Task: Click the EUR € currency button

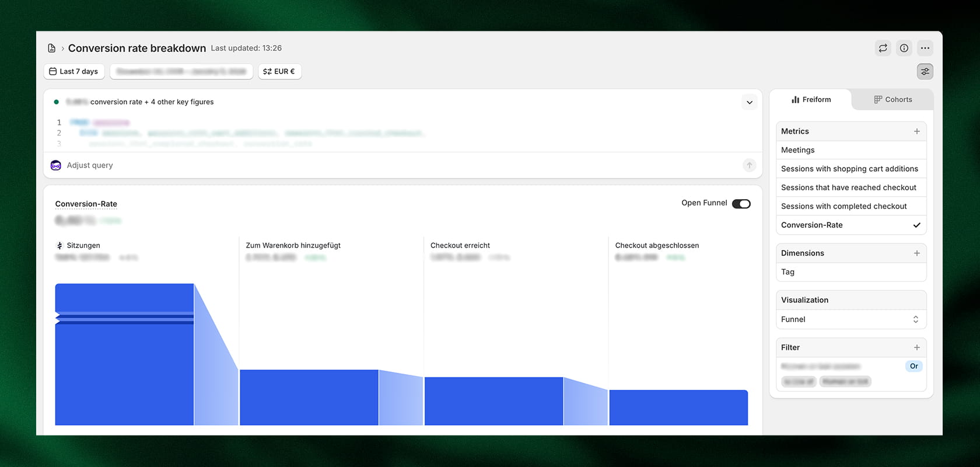Action: (x=279, y=71)
